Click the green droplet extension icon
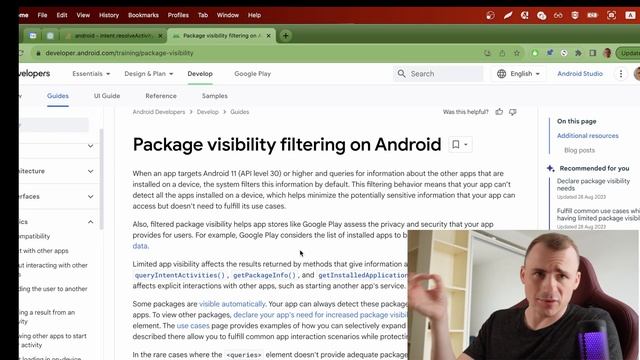Viewport: 640px width, 360px height. point(535,53)
